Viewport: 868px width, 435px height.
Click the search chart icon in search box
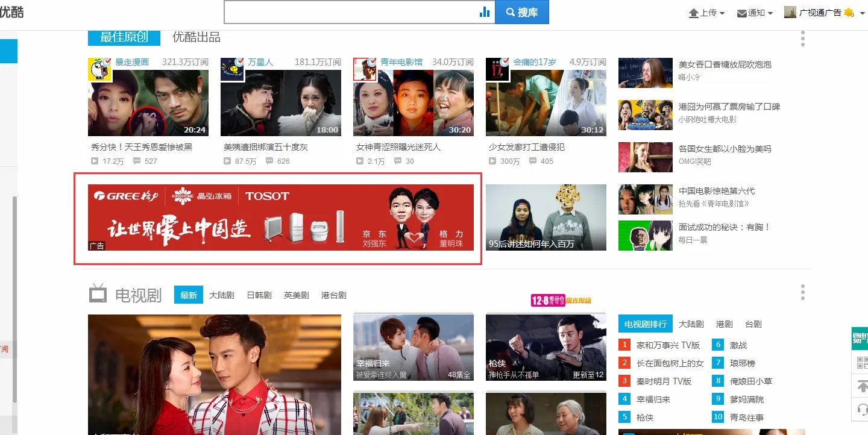coord(485,12)
